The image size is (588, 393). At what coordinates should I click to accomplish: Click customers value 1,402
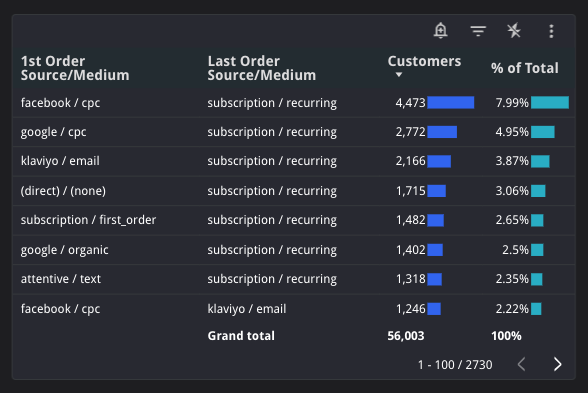(x=411, y=250)
